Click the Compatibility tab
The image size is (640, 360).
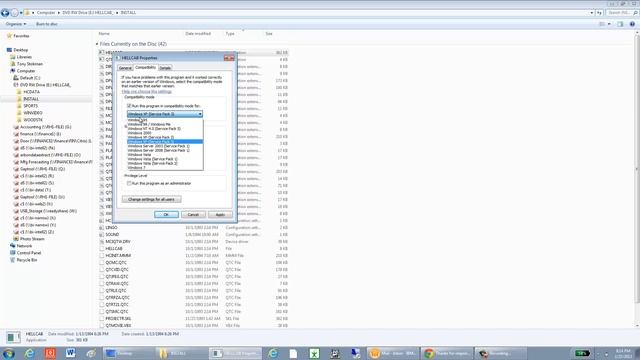[145, 67]
